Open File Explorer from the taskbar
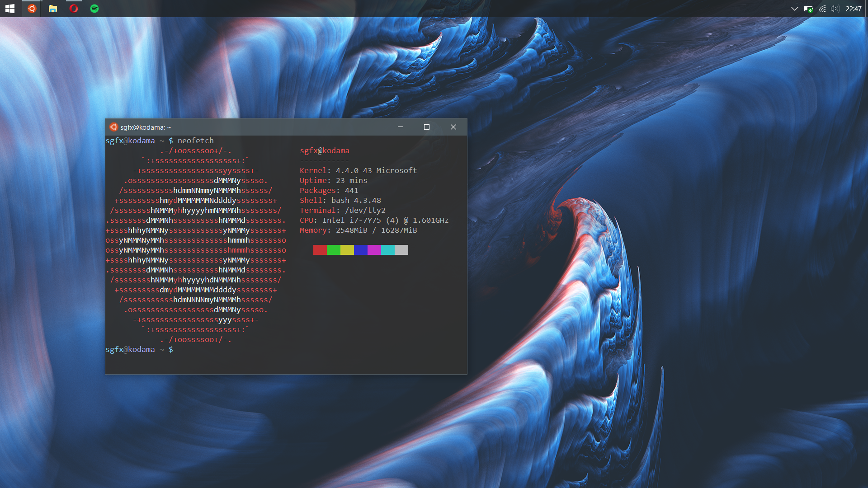 click(53, 9)
